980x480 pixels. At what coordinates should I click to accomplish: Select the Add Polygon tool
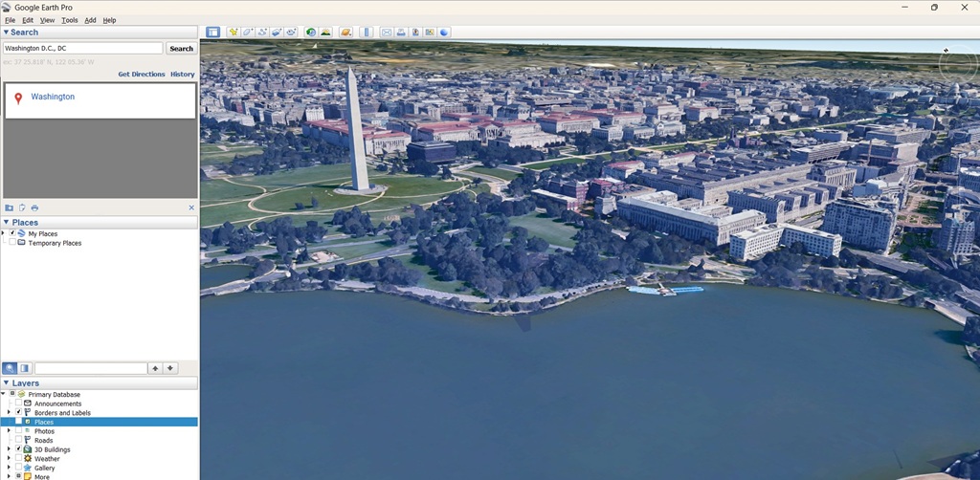tap(247, 32)
